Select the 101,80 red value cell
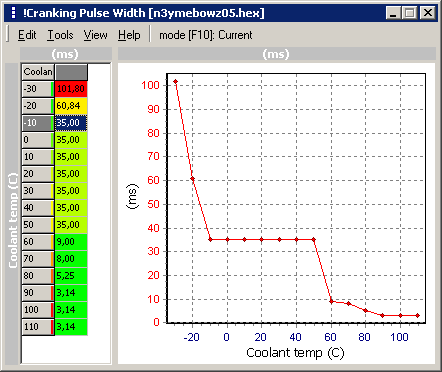This screenshot has height=372, width=442. click(71, 89)
